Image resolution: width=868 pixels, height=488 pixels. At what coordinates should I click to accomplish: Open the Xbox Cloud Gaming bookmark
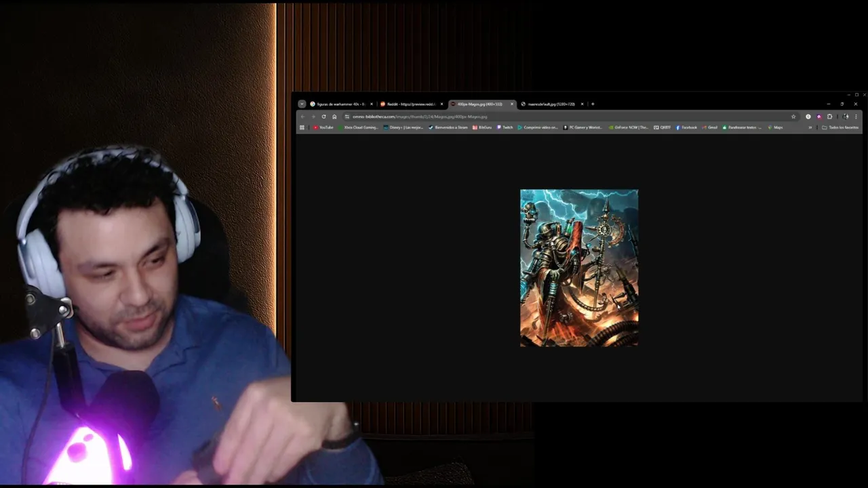click(359, 127)
